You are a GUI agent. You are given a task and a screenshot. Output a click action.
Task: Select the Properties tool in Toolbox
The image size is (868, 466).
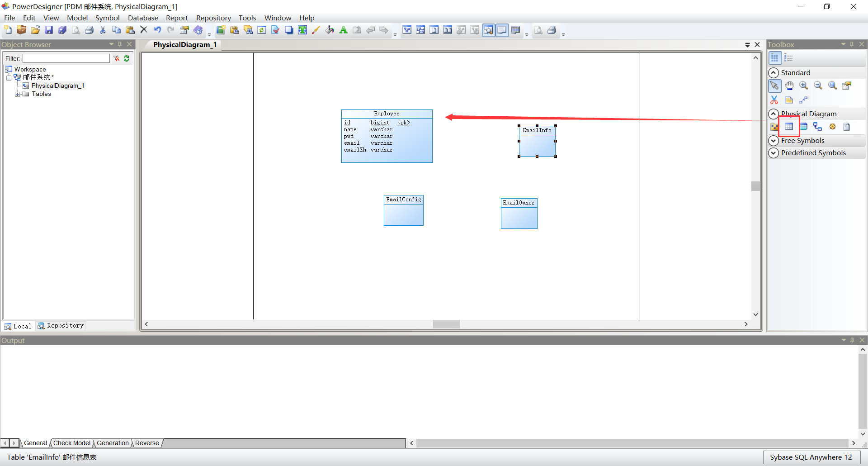pyautogui.click(x=847, y=86)
